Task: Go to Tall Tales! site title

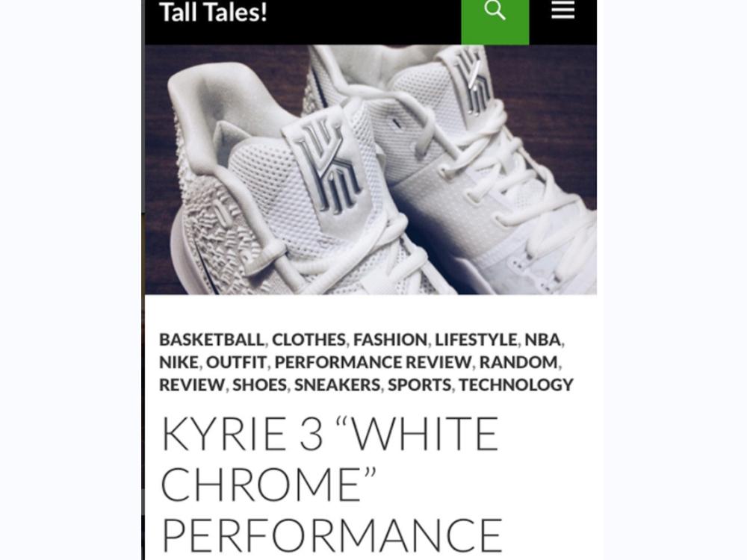Action: coord(213,12)
